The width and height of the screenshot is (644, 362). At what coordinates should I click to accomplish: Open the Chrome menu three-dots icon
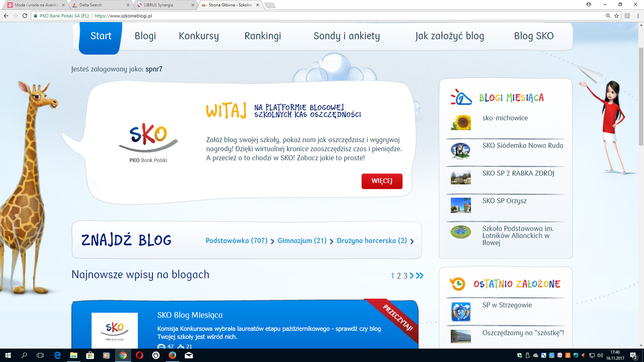click(638, 16)
